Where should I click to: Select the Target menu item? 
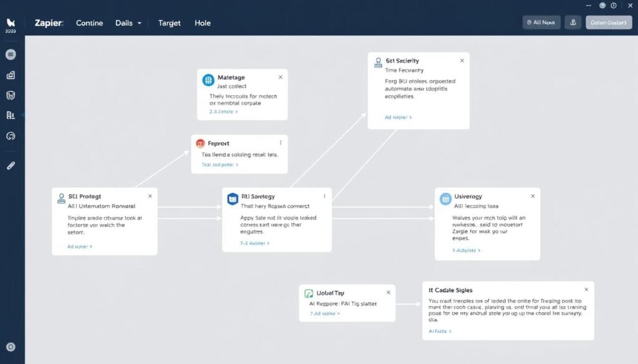169,23
